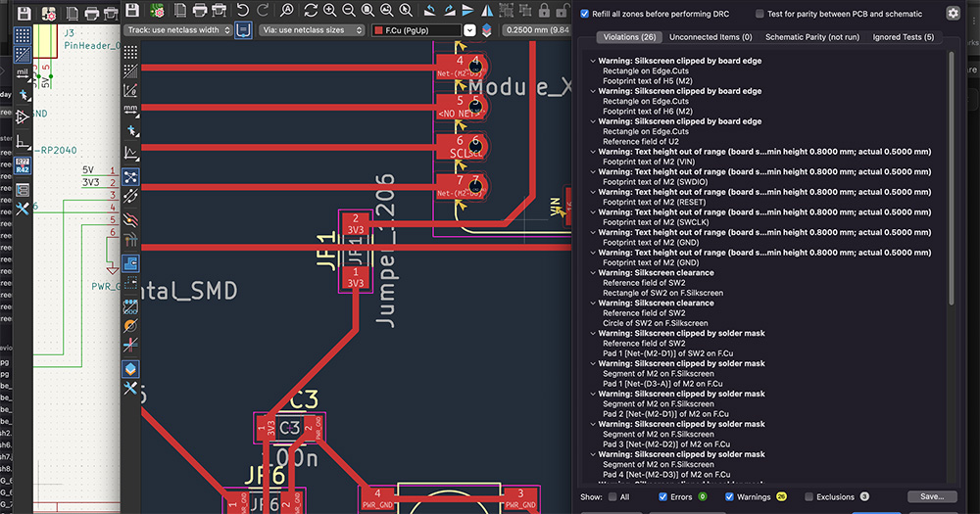Activate the zoom to selection tool
The image size is (980, 514).
pos(406,10)
